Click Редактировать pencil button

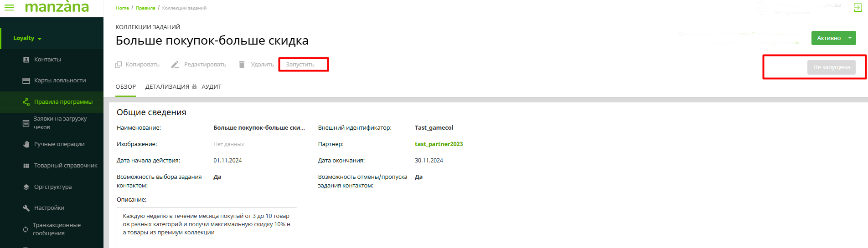pyautogui.click(x=199, y=65)
